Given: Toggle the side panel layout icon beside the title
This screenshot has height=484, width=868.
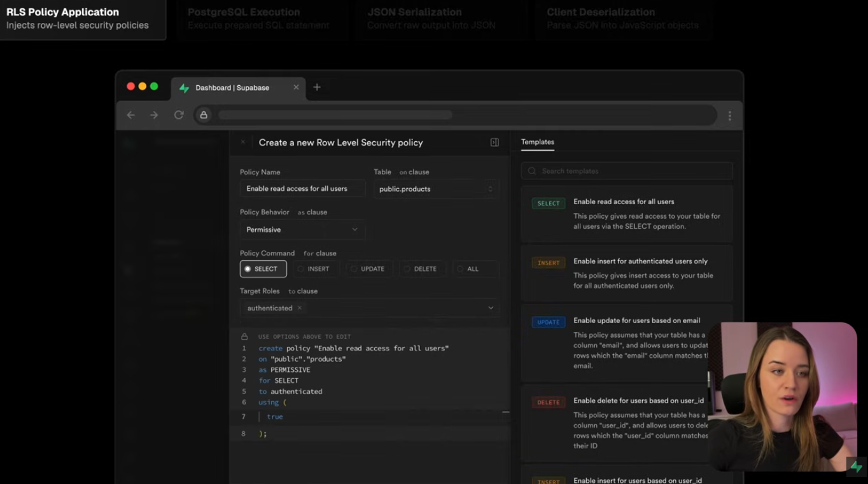Looking at the screenshot, I should [x=494, y=142].
